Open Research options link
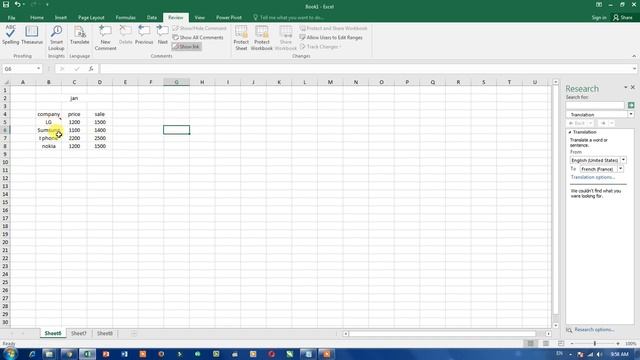This screenshot has height=360, width=640. (594, 329)
